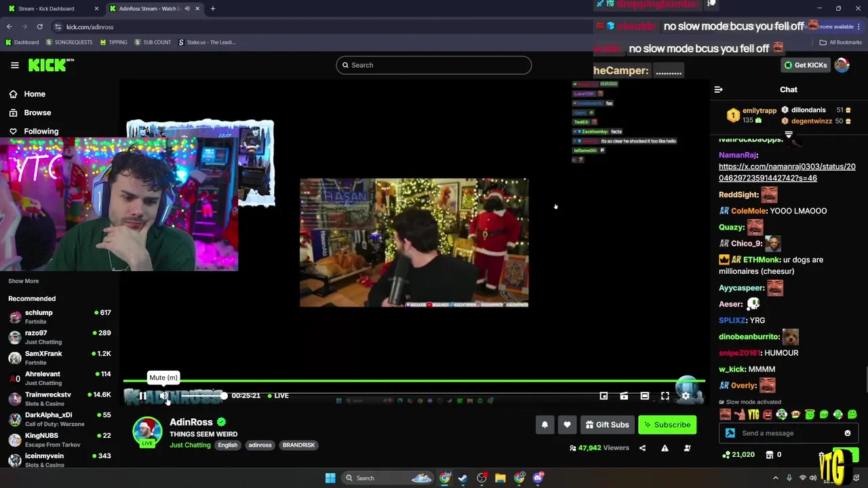Image resolution: width=868 pixels, height=488 pixels.
Task: Follow channel with heart button
Action: tap(567, 425)
